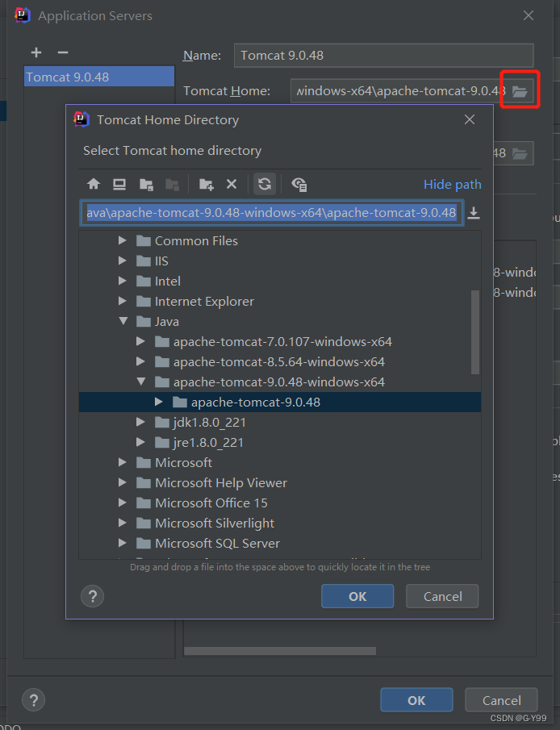This screenshot has width=560, height=730.
Task: Expand Microsoft folder node
Action: click(x=122, y=462)
